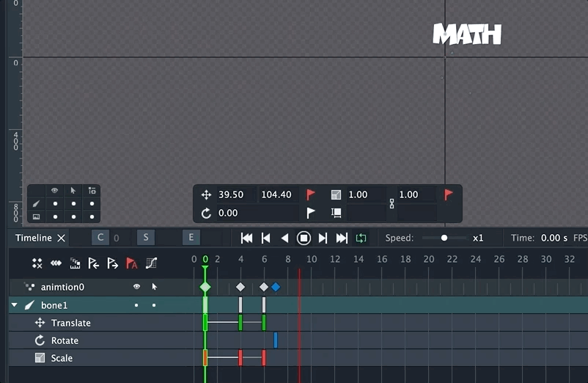The height and width of the screenshot is (383, 588).
Task: Toggle the scale link chain icon
Action: point(392,204)
